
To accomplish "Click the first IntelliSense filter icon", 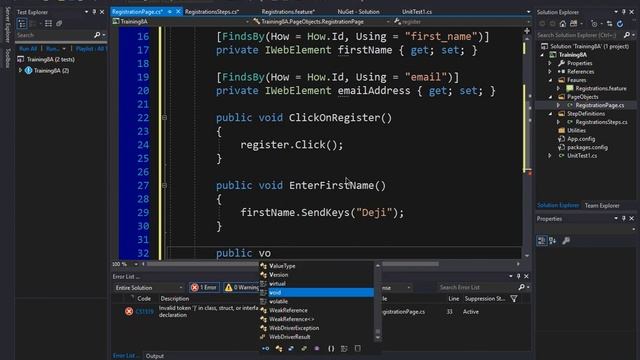I will tap(266, 349).
